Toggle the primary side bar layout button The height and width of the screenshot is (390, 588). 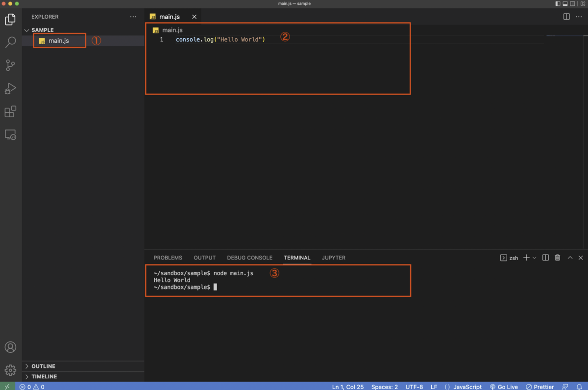click(558, 3)
